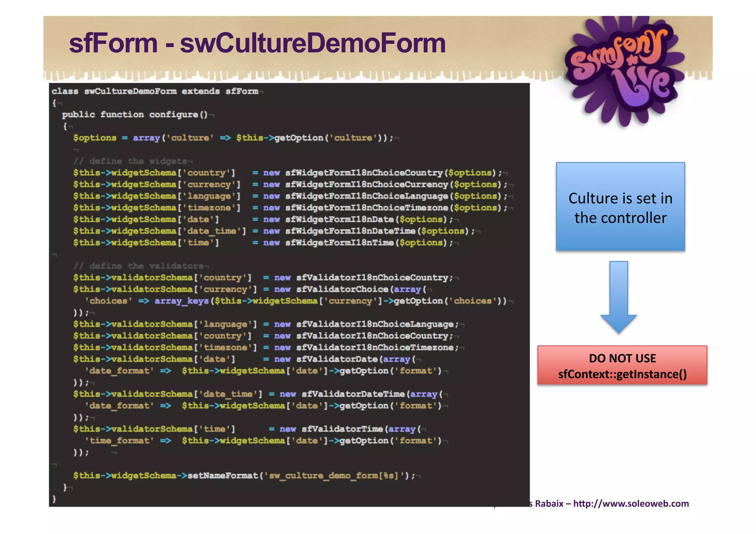Click the $options = array('culture' line
The height and width of the screenshot is (534, 756).
click(233, 138)
